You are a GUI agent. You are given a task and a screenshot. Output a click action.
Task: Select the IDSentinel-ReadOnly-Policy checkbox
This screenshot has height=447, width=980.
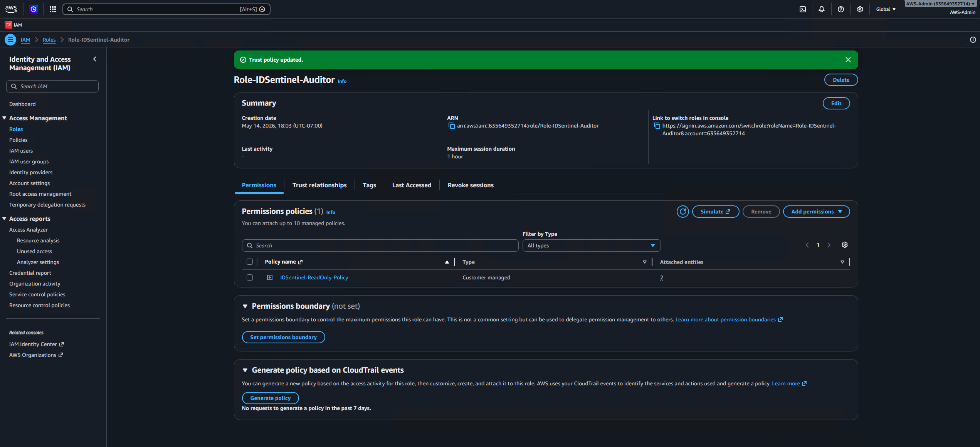250,277
